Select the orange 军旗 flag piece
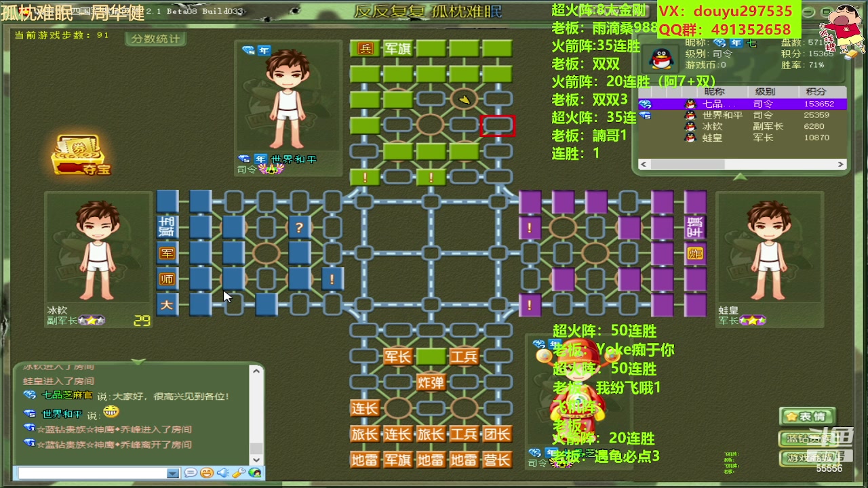Screen dimensions: 868x488 [398, 460]
